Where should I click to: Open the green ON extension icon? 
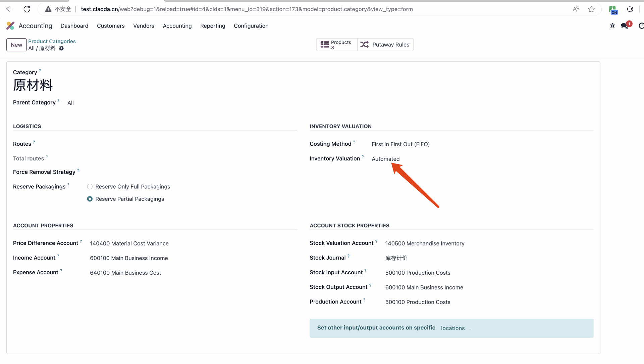[x=613, y=10]
